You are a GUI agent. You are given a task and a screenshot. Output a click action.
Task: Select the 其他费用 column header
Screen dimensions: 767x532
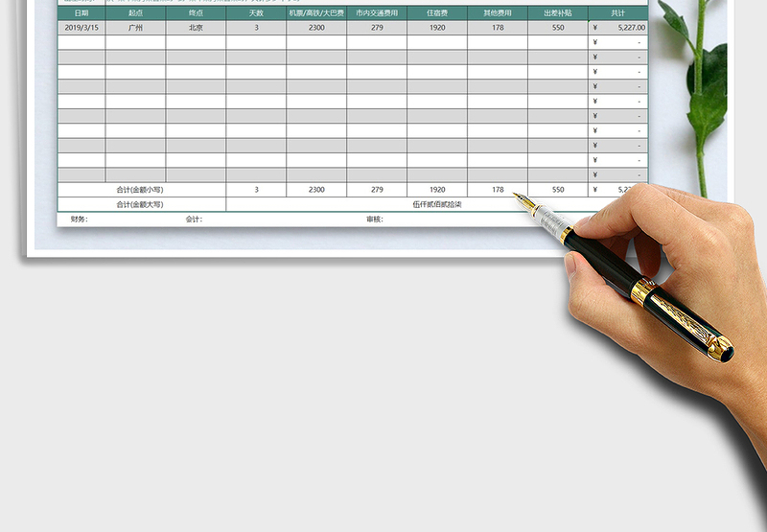(498, 13)
